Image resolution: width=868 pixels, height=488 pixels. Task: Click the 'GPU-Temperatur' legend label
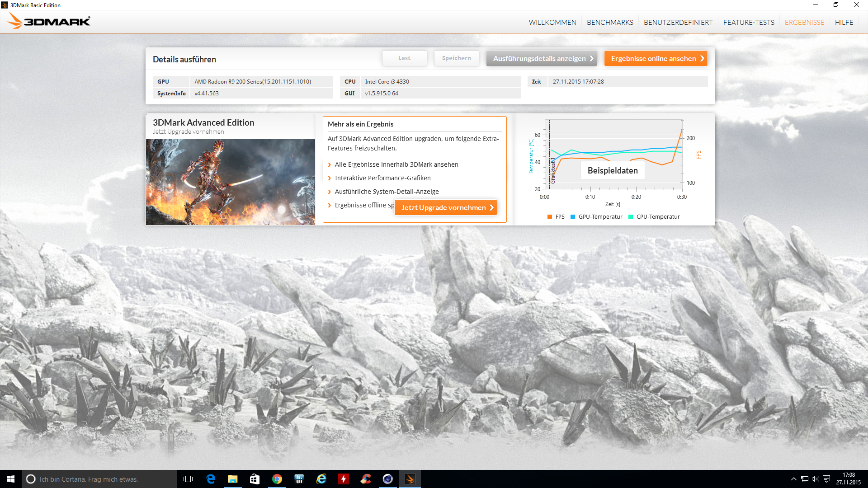(600, 217)
